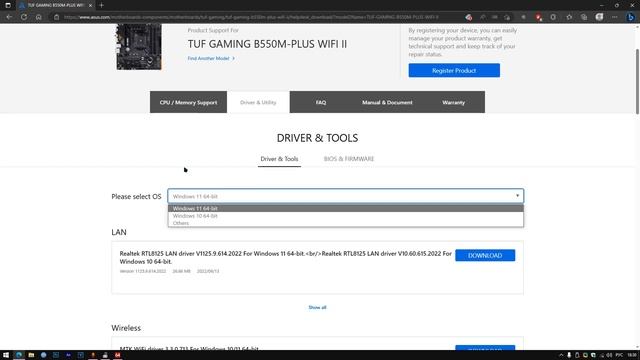
Task: Click the Register Product button
Action: click(x=454, y=70)
